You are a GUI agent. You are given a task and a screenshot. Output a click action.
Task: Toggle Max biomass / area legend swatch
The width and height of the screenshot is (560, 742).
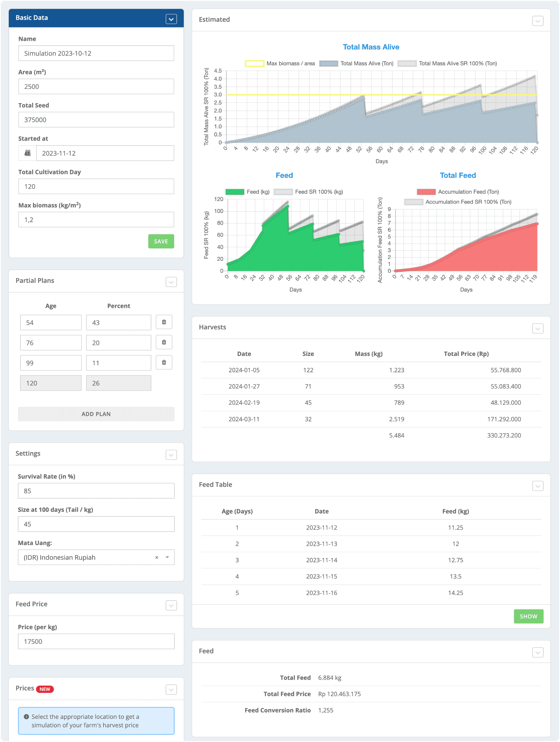[x=254, y=63]
